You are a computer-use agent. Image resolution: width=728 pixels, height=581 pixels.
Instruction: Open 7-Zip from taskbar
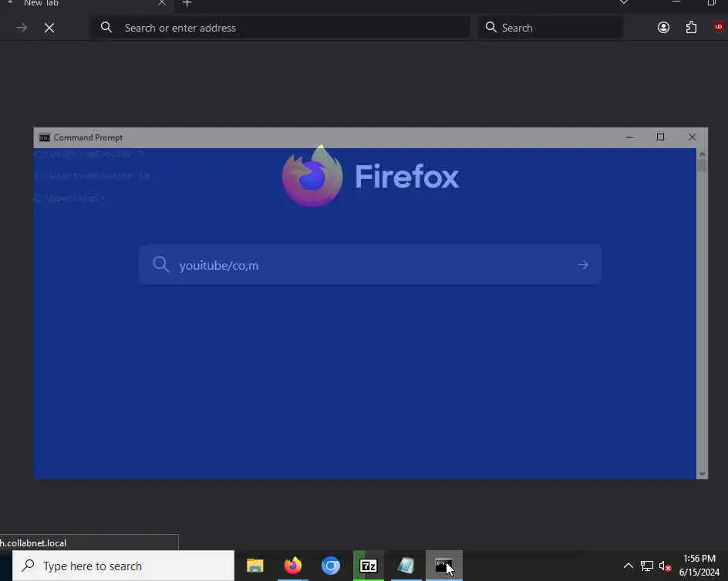coord(368,566)
